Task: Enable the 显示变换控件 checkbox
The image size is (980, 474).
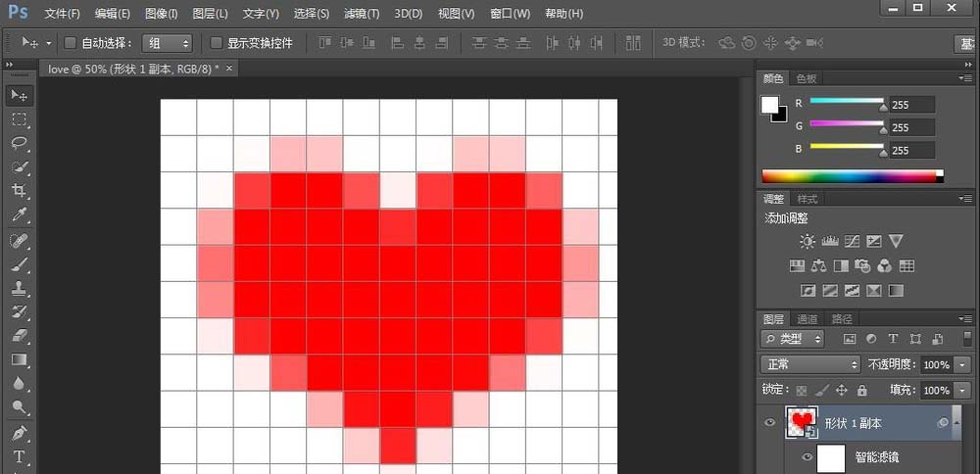Action: coord(217,43)
